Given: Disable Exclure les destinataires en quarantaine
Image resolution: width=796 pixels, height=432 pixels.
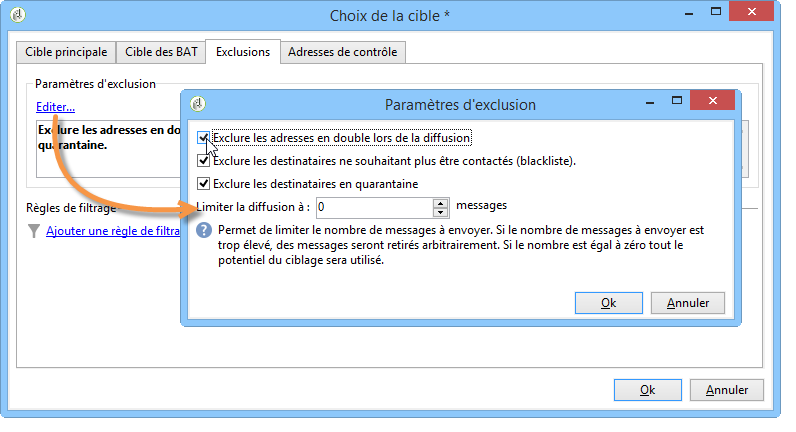Looking at the screenshot, I should (203, 184).
